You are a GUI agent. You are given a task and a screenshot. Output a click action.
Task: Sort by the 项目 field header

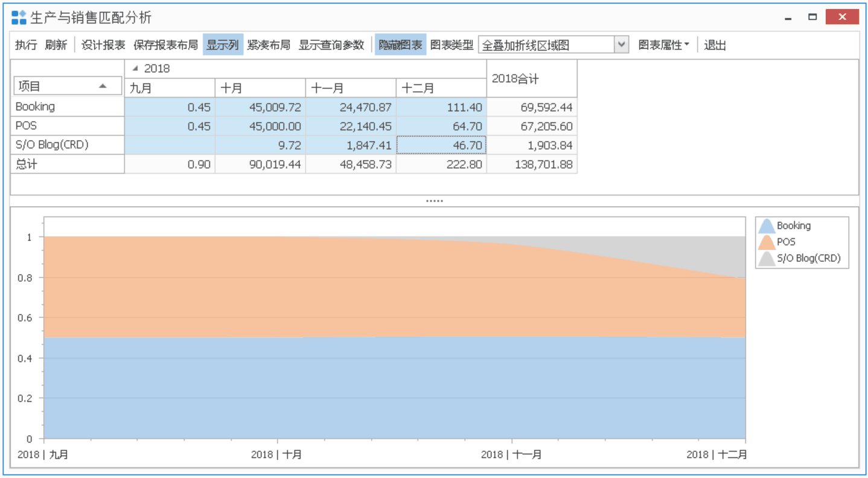point(62,86)
